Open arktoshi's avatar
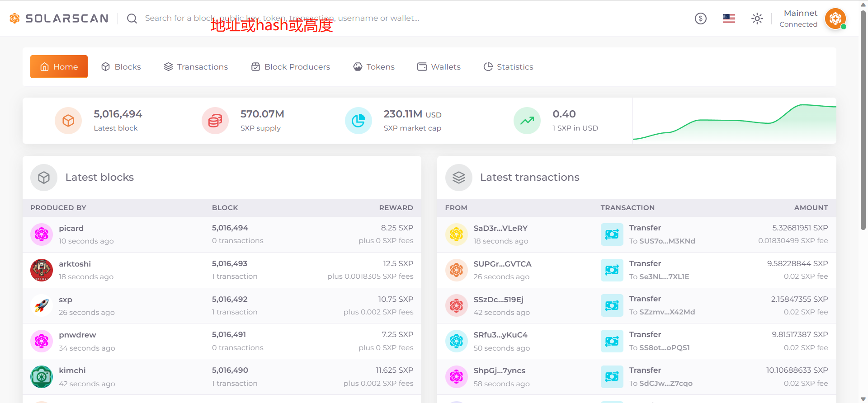The height and width of the screenshot is (403, 868). pyautogui.click(x=42, y=270)
